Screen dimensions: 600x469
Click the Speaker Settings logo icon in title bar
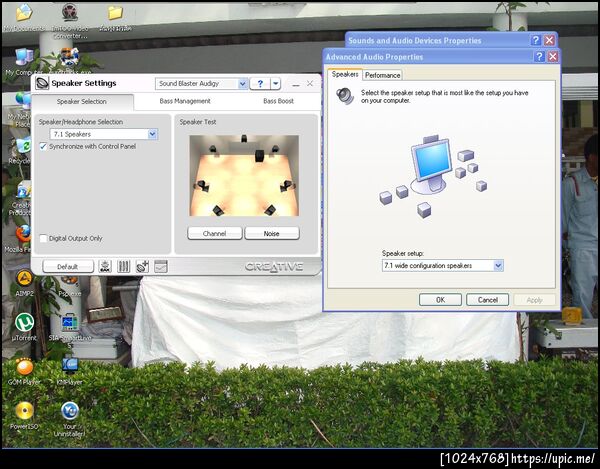pos(42,83)
